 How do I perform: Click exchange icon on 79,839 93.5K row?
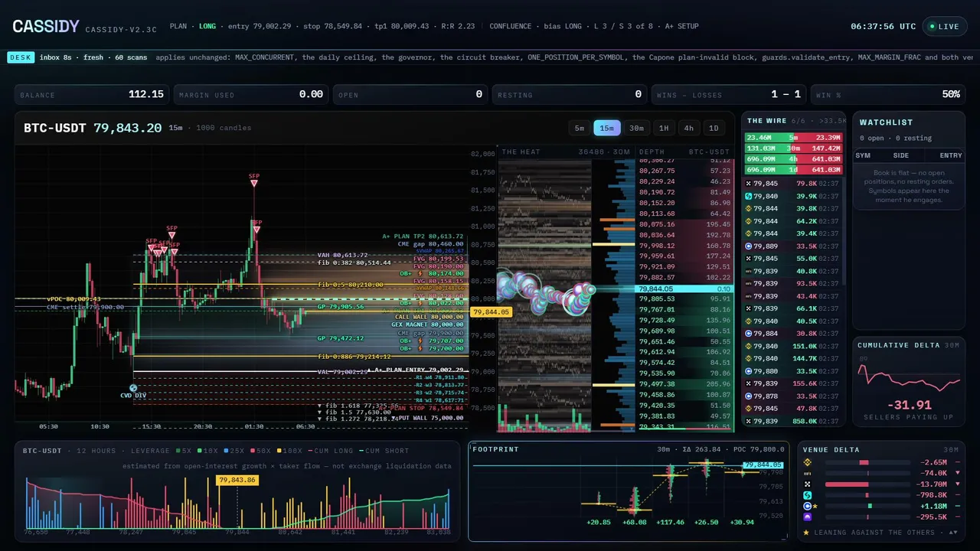tap(748, 284)
